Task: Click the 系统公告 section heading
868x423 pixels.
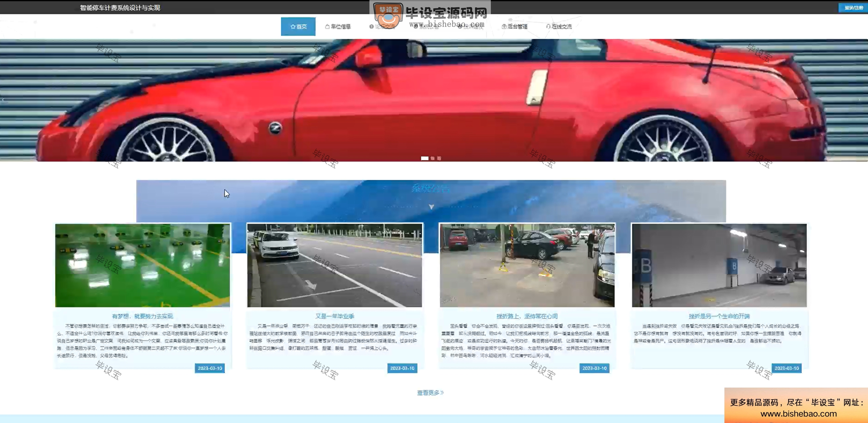Action: point(431,188)
